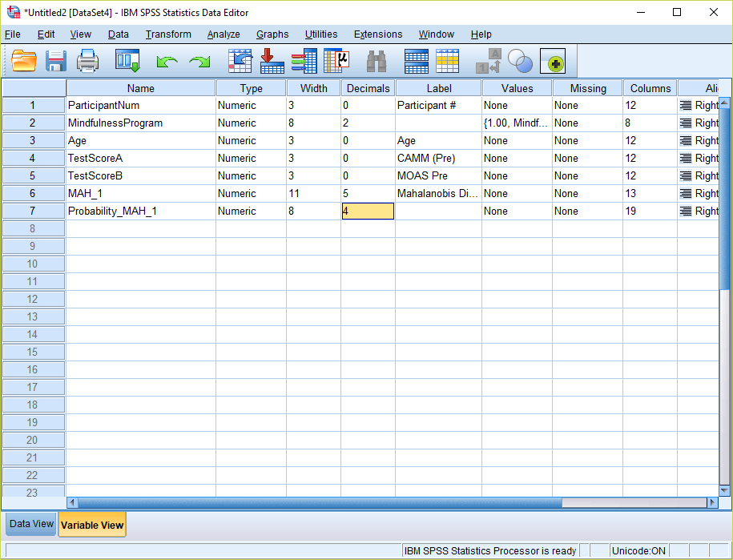733x560 pixels.
Task: Click the Show All Variables plus icon
Action: click(x=553, y=62)
